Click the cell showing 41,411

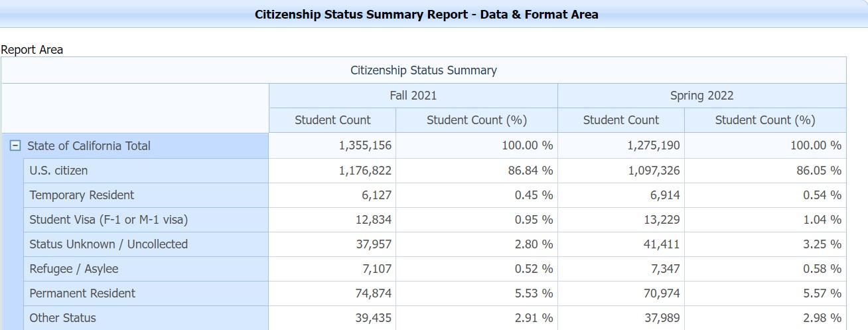click(621, 244)
